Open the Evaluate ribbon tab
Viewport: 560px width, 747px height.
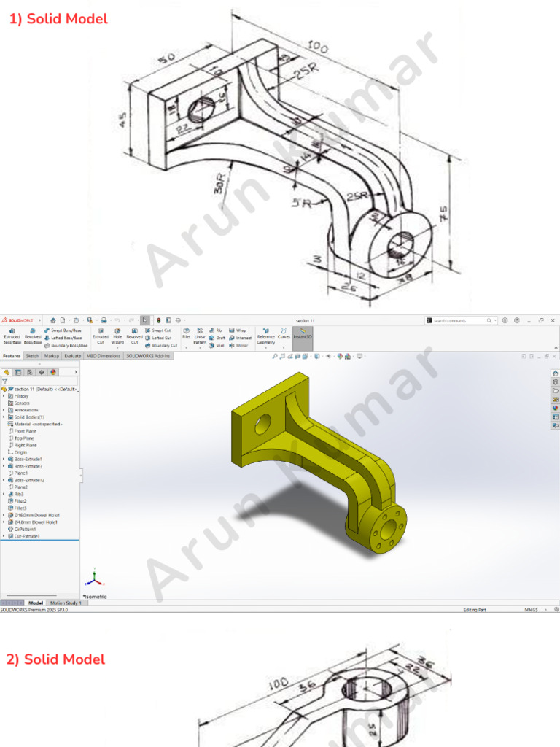point(72,356)
